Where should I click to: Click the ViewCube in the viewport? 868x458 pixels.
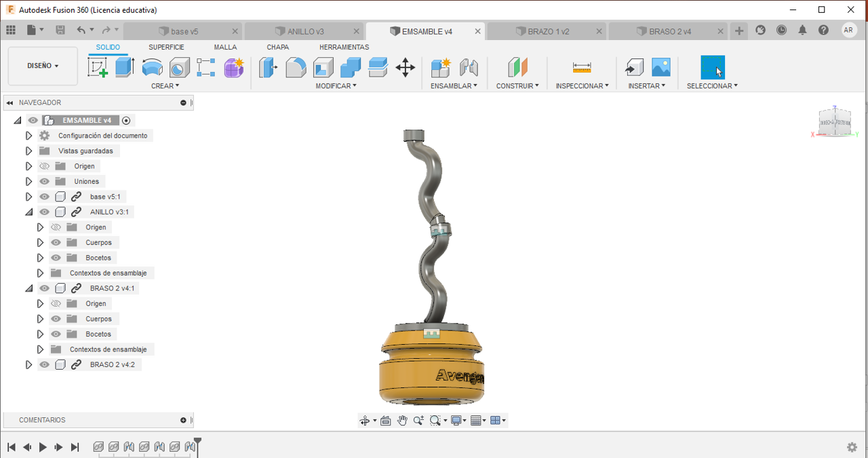(834, 122)
